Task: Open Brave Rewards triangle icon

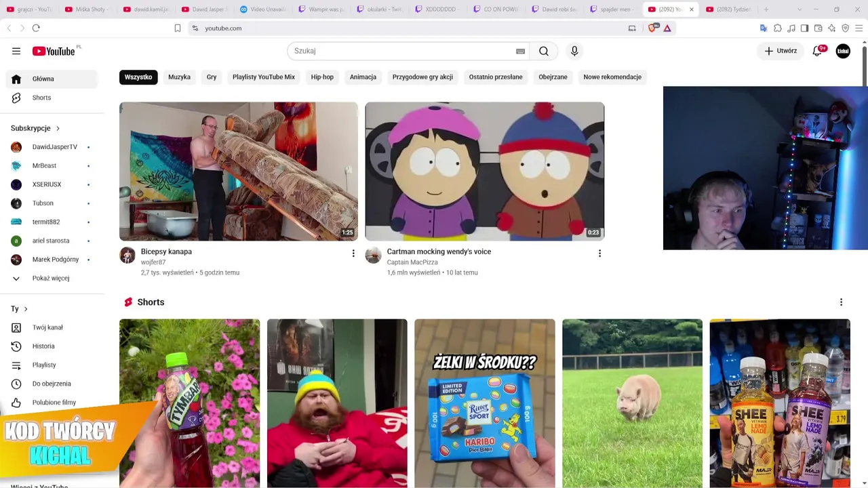Action: point(667,28)
